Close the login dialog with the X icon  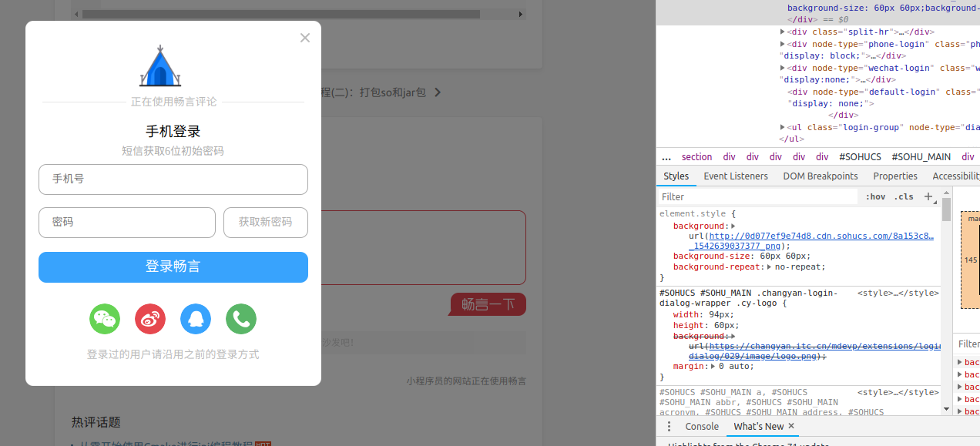pos(305,38)
